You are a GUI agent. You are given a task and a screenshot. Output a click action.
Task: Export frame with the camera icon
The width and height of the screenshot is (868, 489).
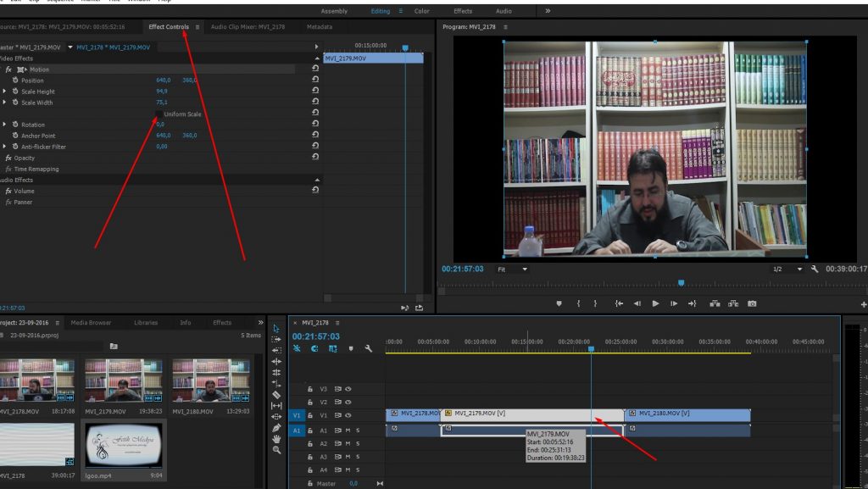point(752,303)
